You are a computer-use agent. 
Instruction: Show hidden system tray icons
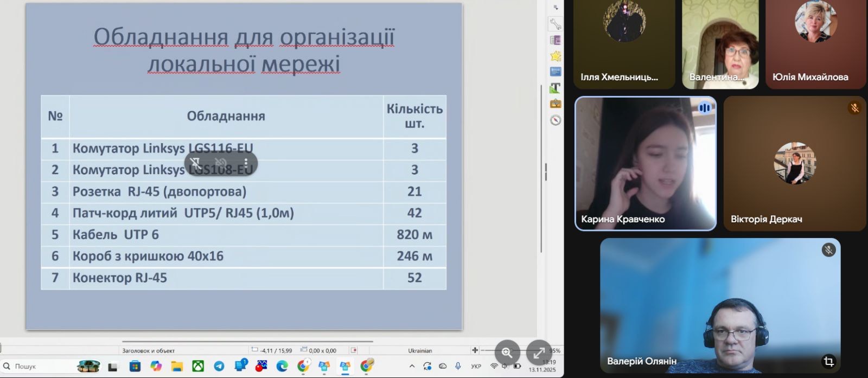[412, 367]
